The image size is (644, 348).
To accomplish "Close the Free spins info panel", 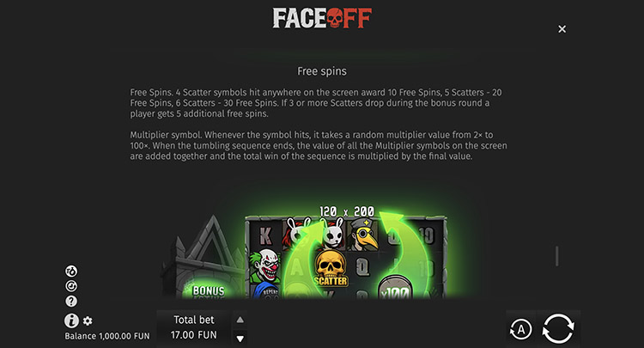I will click(x=562, y=29).
